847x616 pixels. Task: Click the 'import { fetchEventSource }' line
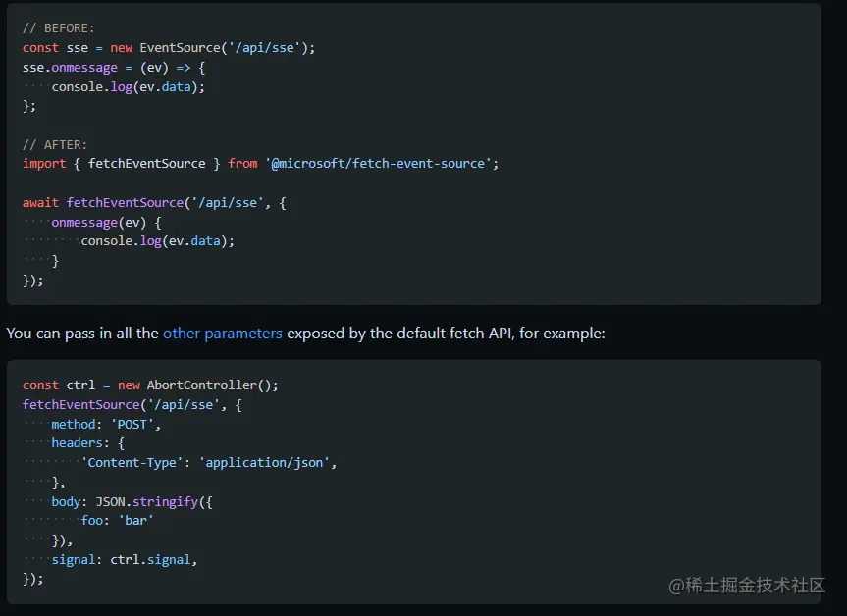(260, 164)
